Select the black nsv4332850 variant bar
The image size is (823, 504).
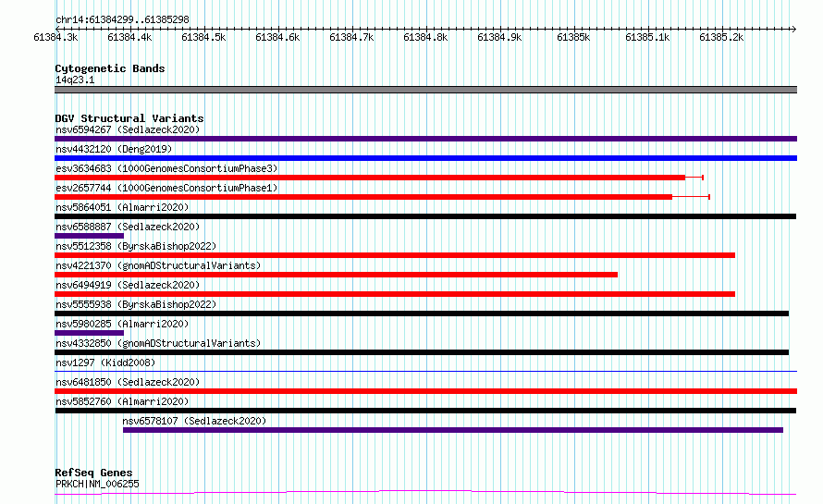[422, 352]
